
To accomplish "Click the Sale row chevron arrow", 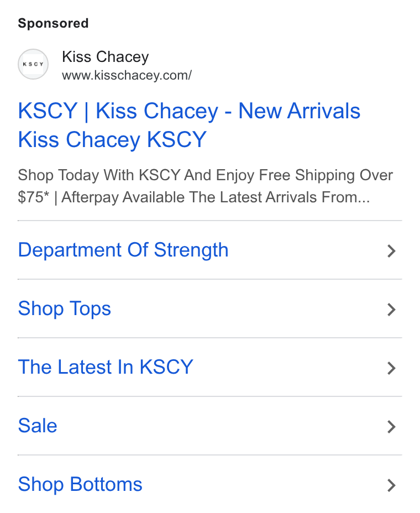I will [x=392, y=427].
